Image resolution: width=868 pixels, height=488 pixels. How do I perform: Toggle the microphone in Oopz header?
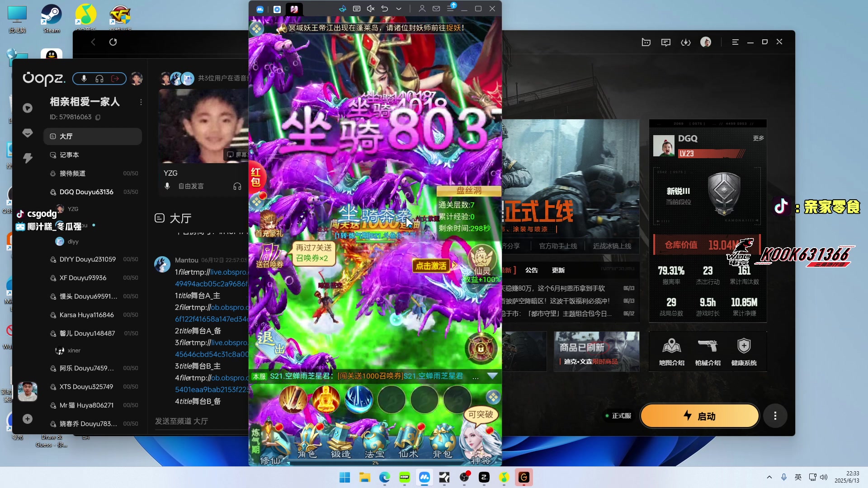coord(84,79)
